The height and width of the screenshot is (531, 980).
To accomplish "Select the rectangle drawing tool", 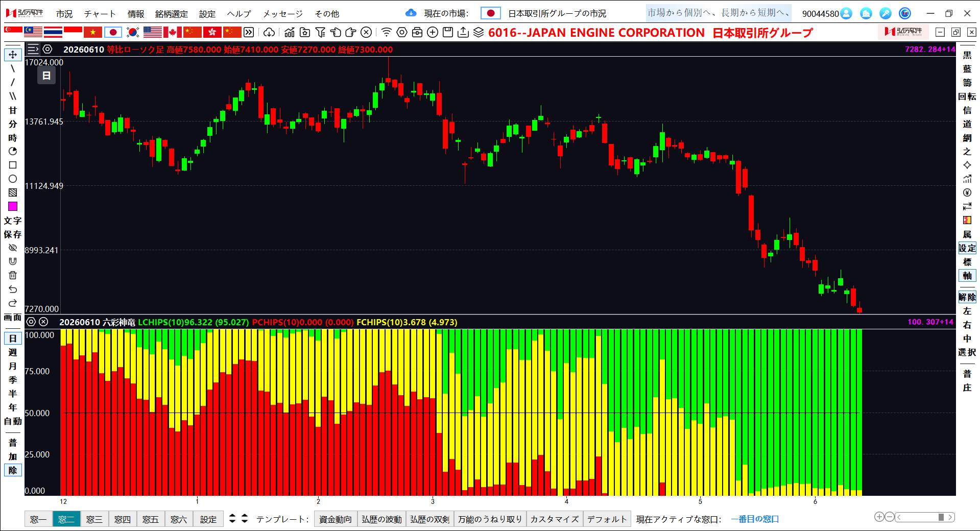I will [x=13, y=165].
